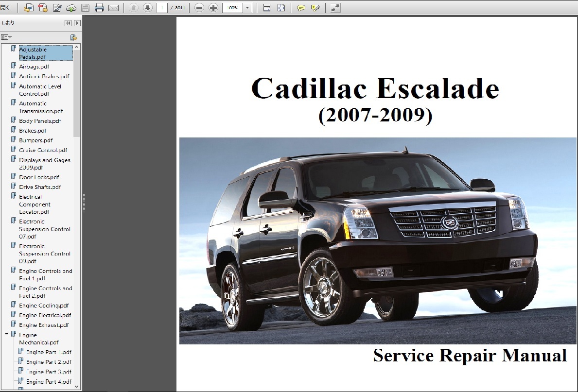Screen dimensions: 578x392
Task: Click the bookmarks panel scrollbar thumb
Action: click(77, 94)
